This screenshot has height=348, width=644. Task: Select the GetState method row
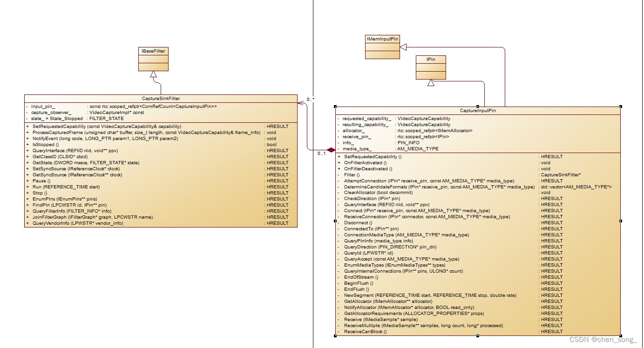click(x=161, y=163)
